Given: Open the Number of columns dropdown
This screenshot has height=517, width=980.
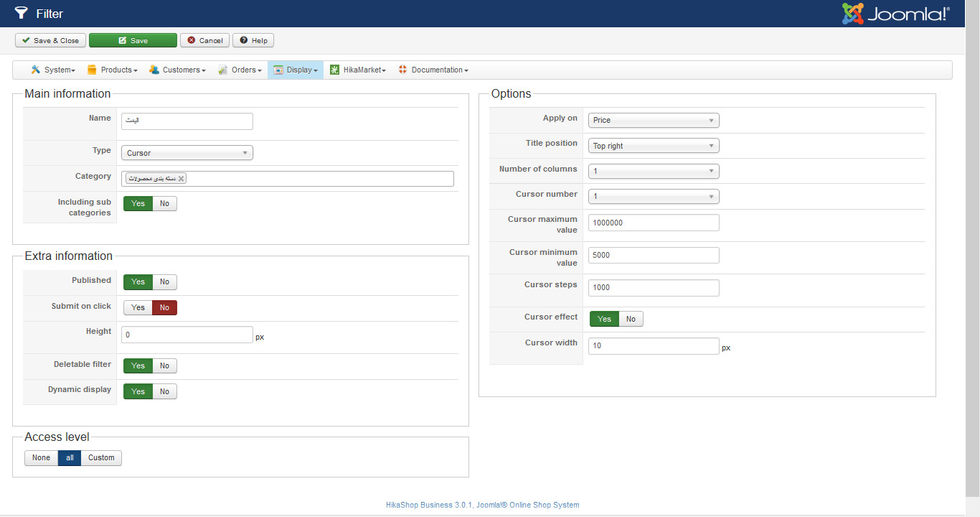Looking at the screenshot, I should point(654,171).
